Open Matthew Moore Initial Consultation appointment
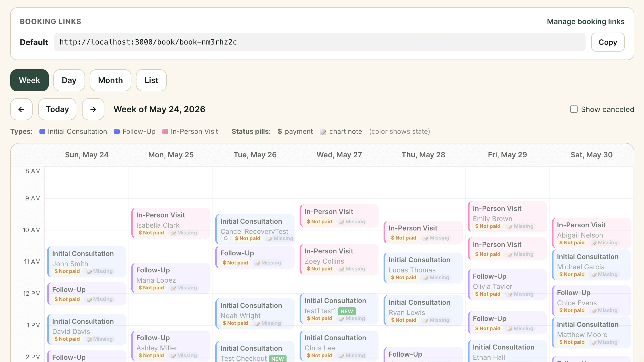 tap(591, 333)
